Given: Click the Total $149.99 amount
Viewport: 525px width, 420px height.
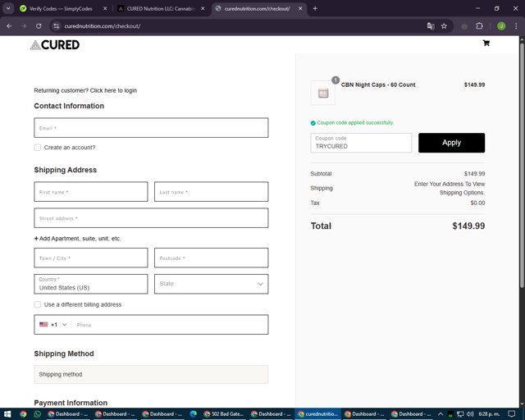Looking at the screenshot, I should click(x=468, y=226).
